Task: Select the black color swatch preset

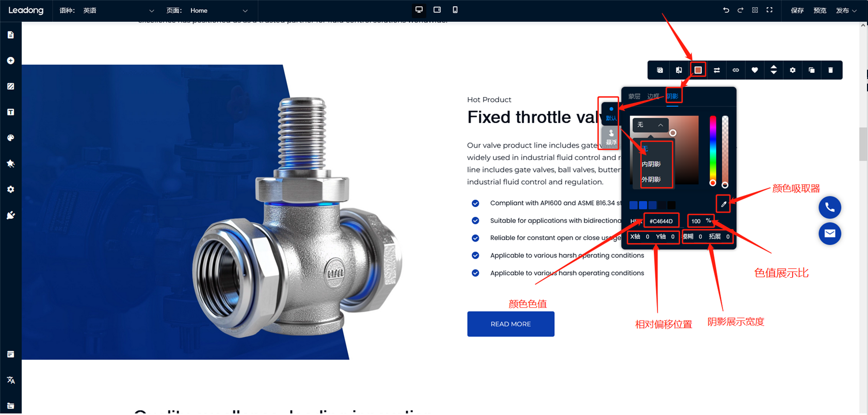Action: (671, 205)
